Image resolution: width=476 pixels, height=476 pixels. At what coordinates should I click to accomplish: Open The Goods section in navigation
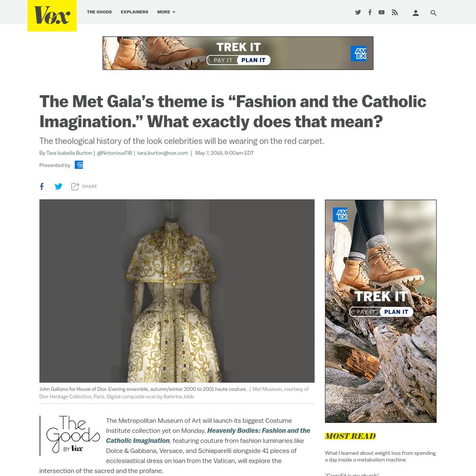(99, 12)
